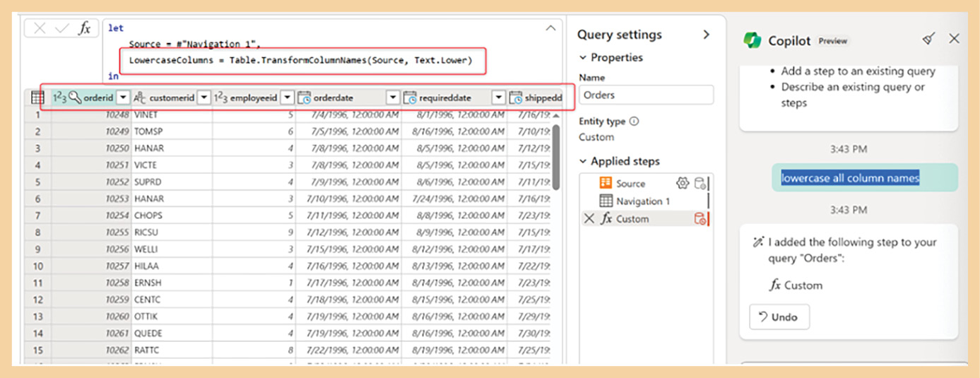Click the 10255 orderid cell

click(x=91, y=232)
